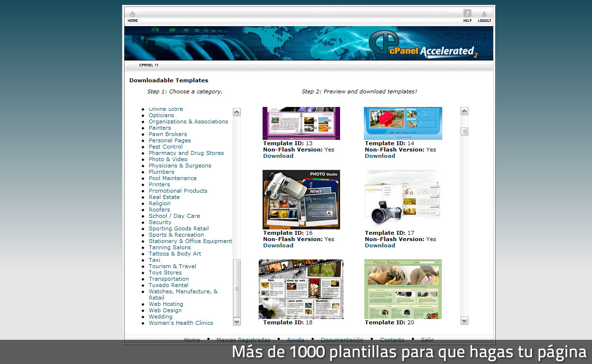Click the Home icon at top left
The image size is (592, 364).
pyautogui.click(x=132, y=15)
